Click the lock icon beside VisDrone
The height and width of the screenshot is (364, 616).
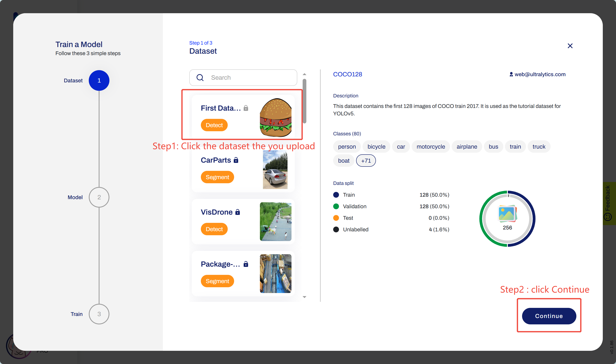(237, 212)
